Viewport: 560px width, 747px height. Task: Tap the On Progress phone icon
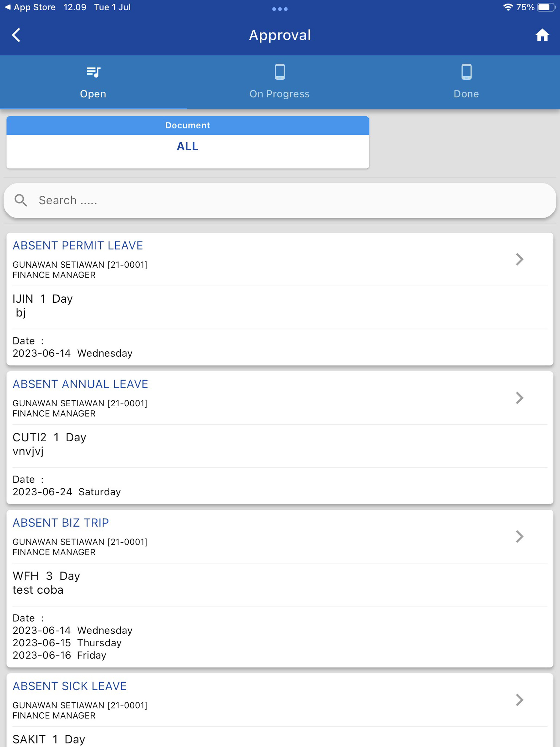280,72
